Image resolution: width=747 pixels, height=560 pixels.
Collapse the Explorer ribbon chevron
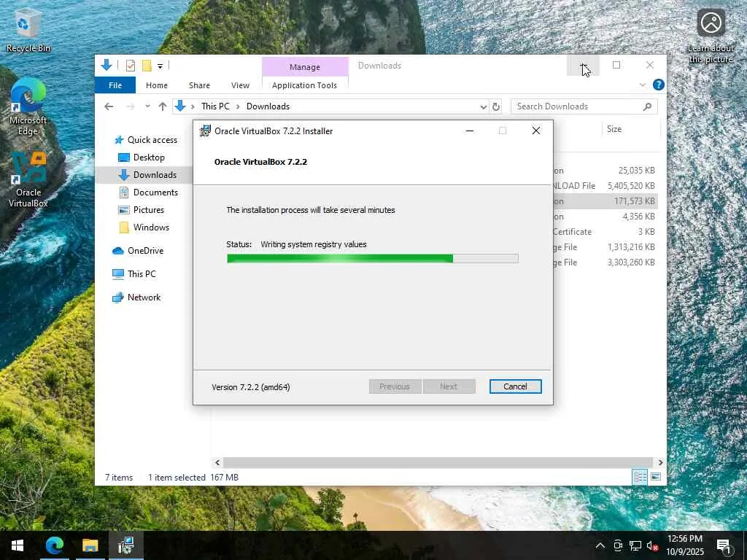point(643,85)
